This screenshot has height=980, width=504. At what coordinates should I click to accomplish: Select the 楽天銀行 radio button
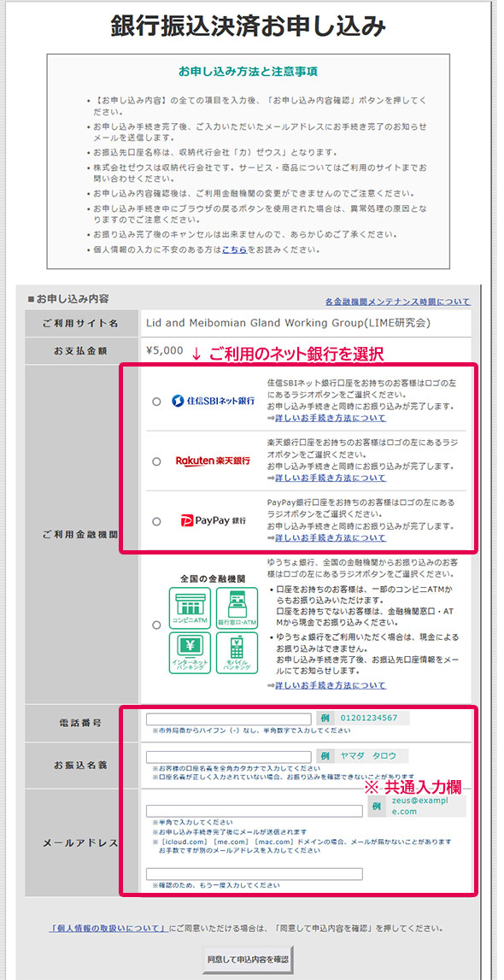[x=156, y=461]
